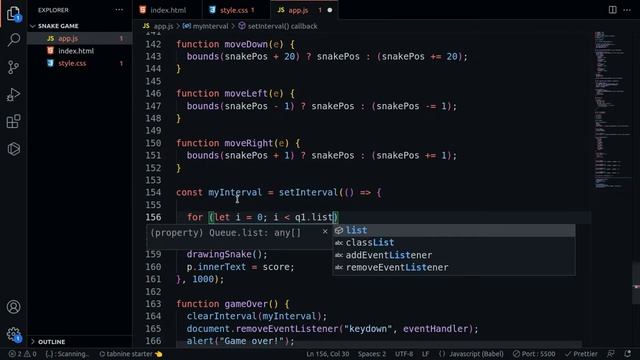This screenshot has height=360, width=640.
Task: Open Run and Debug view
Action: coord(13,94)
